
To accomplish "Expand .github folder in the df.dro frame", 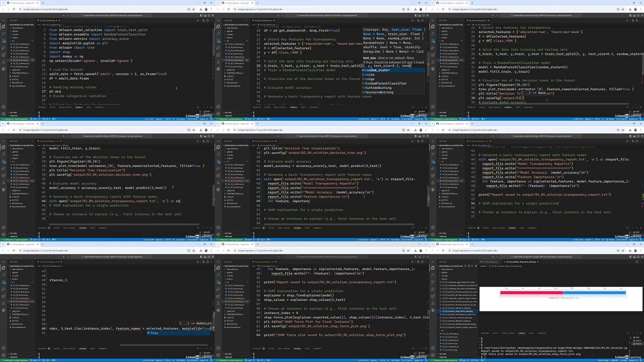I will pyautogui.click(x=15, y=31).
